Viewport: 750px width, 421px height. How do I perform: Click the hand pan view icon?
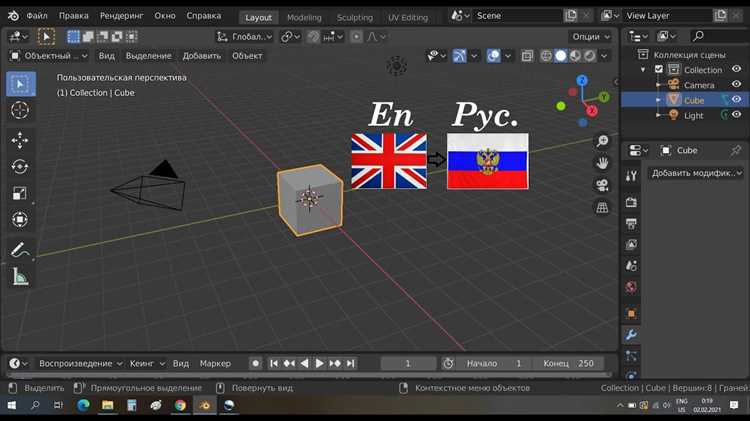click(x=602, y=163)
